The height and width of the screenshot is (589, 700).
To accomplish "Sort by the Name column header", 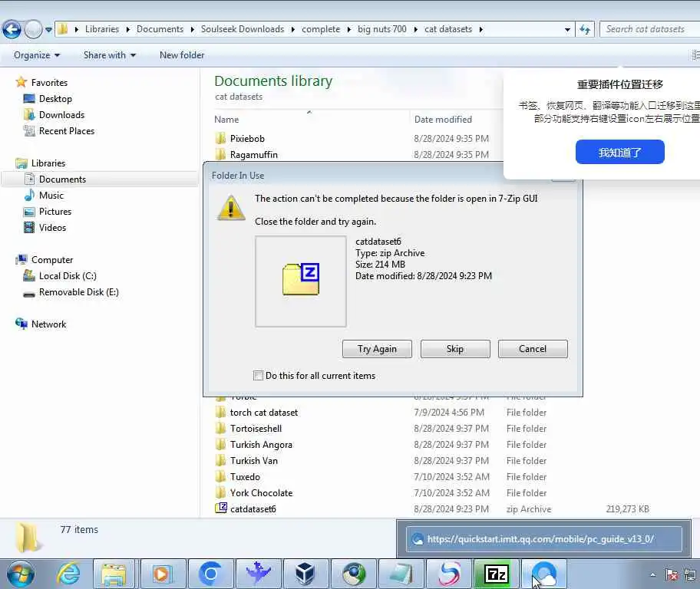I will [226, 120].
